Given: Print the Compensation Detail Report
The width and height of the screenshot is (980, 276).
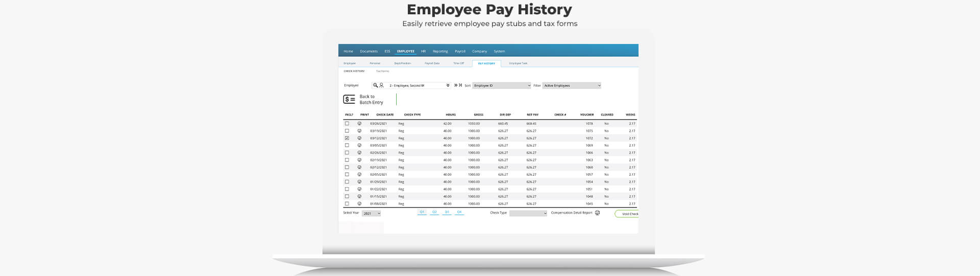Looking at the screenshot, I should [x=597, y=213].
